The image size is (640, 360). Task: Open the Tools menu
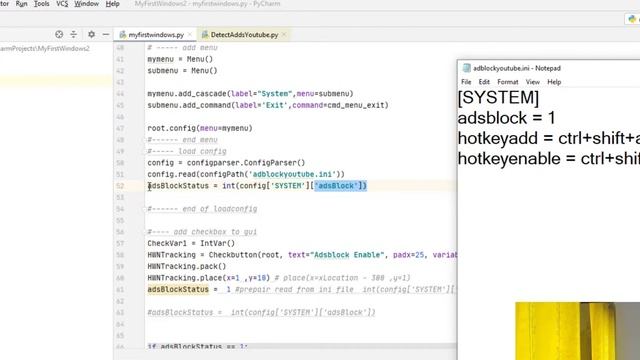tap(41, 4)
